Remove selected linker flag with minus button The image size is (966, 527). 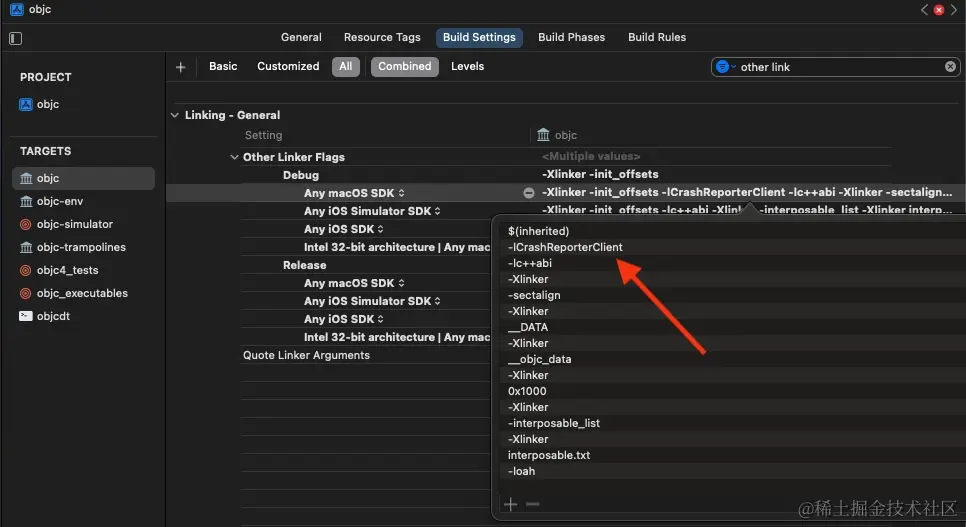[x=533, y=504]
